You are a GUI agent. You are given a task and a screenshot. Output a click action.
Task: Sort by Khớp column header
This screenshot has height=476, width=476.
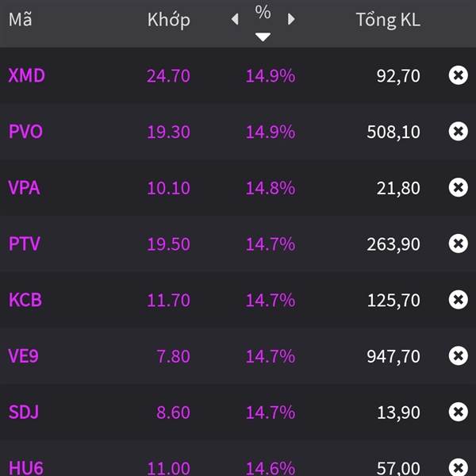click(168, 20)
